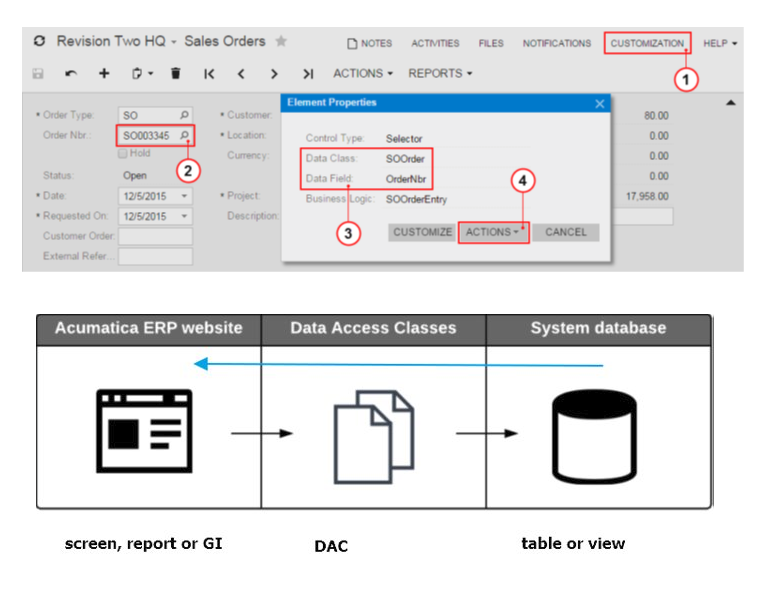Image resolution: width=779 pixels, height=589 pixels.
Task: Click the SOOrderEntry business logic value
Action: point(416,200)
